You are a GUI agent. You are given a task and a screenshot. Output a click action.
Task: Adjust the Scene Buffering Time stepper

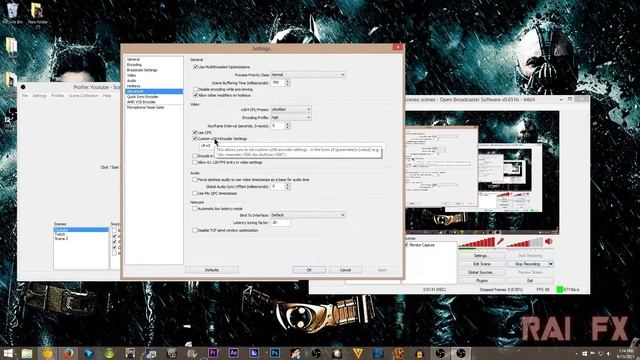pyautogui.click(x=287, y=83)
